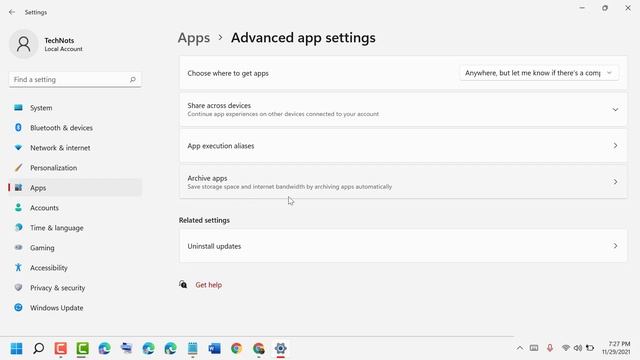This screenshot has width=640, height=360.
Task: Select the Gaming category
Action: point(75,248)
